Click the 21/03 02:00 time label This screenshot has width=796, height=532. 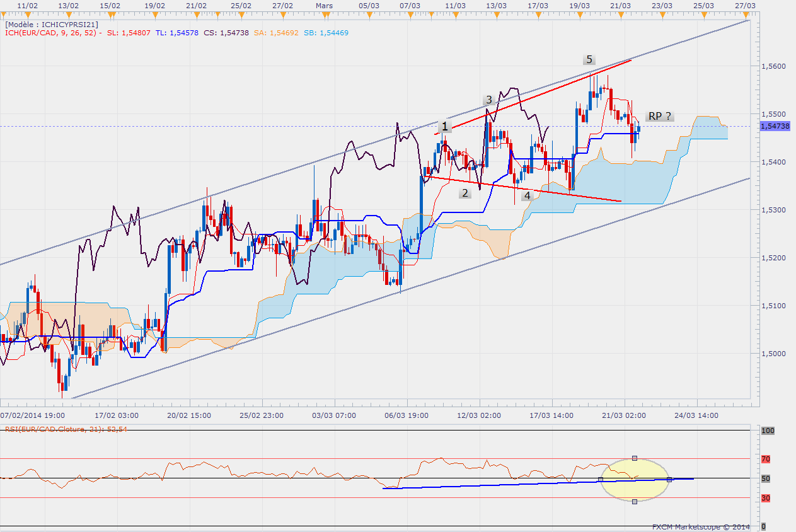[x=624, y=415]
